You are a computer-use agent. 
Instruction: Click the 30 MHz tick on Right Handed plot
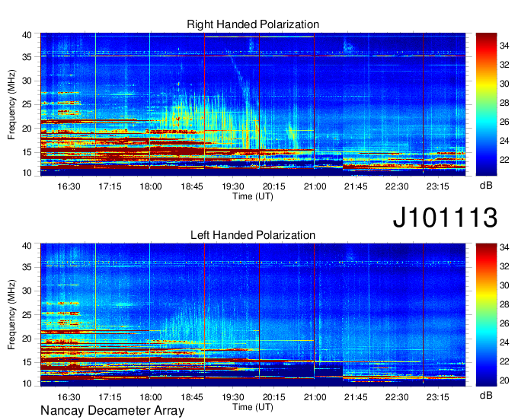(27, 81)
